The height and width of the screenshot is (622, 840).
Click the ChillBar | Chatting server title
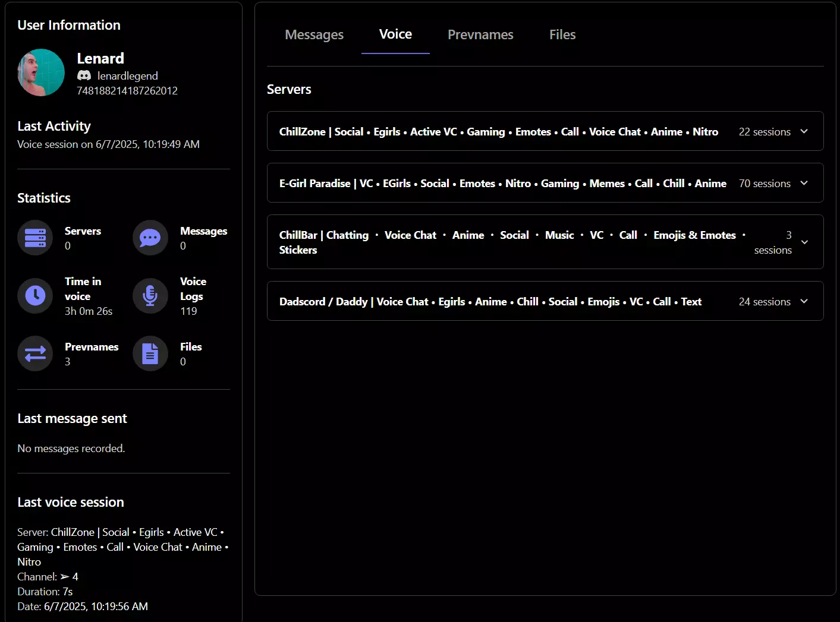512,242
